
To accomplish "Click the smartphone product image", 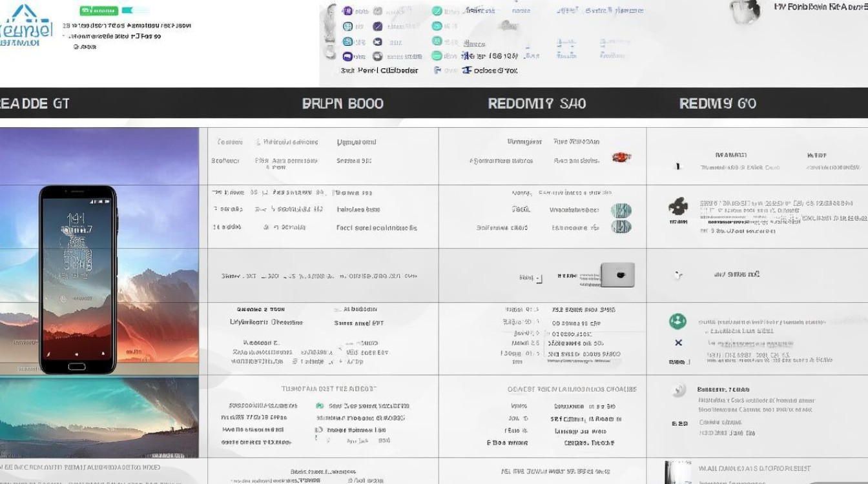I will (77, 279).
